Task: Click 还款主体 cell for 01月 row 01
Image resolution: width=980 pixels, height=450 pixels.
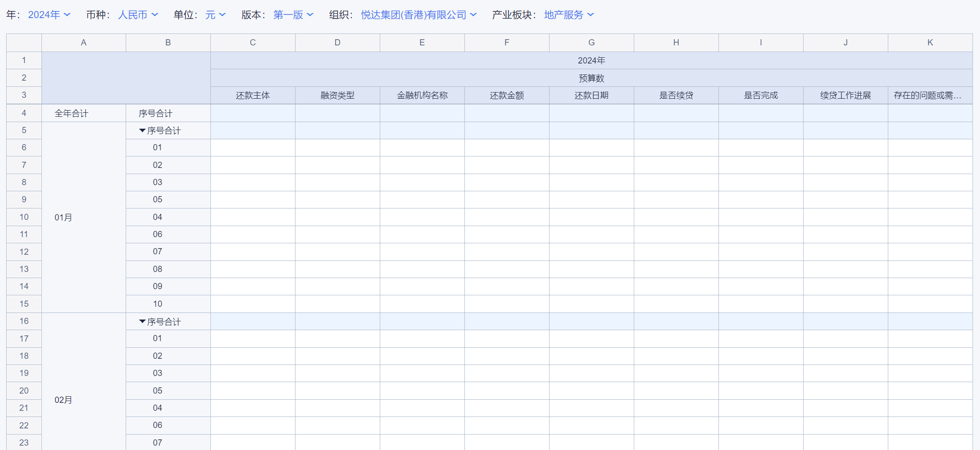Action: pos(253,148)
